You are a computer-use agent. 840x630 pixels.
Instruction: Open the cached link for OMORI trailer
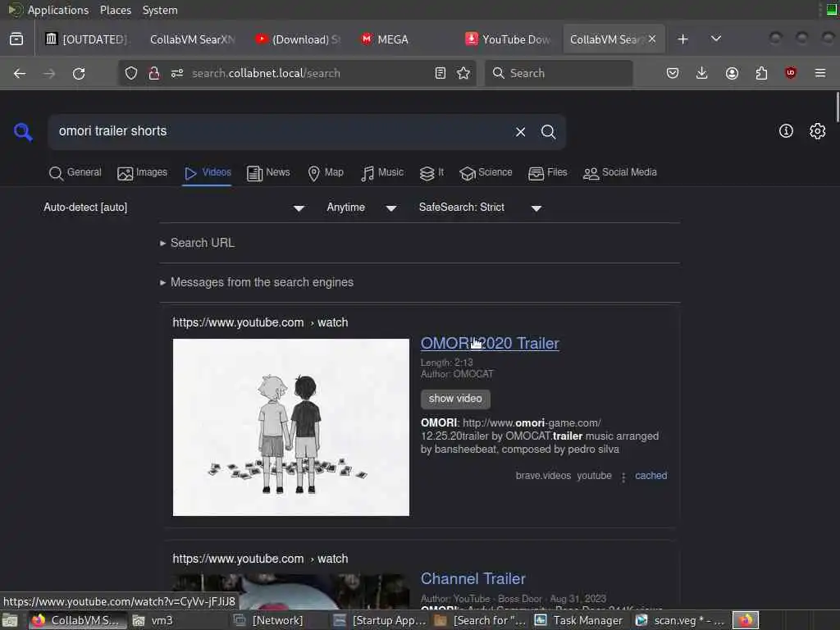point(651,476)
